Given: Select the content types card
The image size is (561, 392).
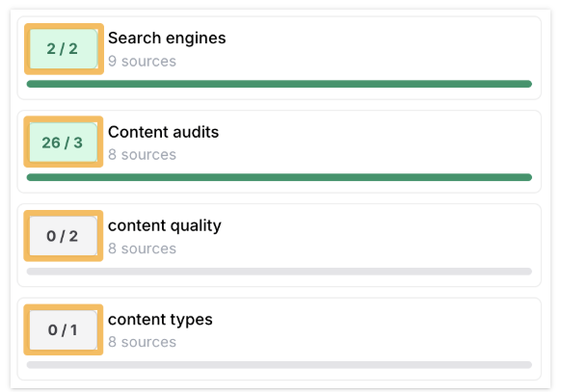Looking at the screenshot, I should tap(280, 339).
